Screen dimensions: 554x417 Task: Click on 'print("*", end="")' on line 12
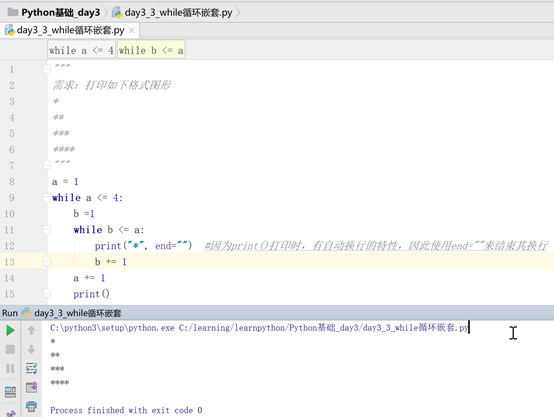coord(143,246)
